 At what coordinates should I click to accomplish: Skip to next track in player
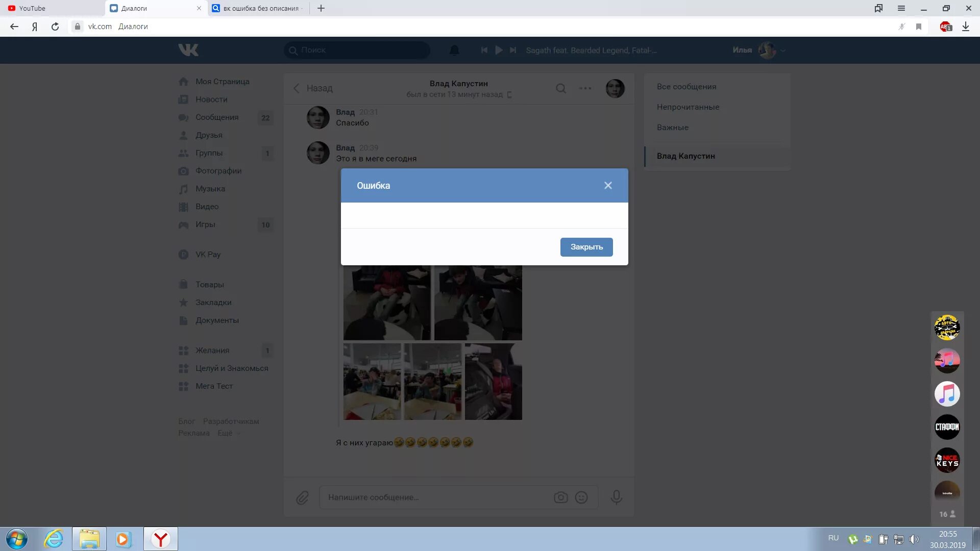point(513,50)
